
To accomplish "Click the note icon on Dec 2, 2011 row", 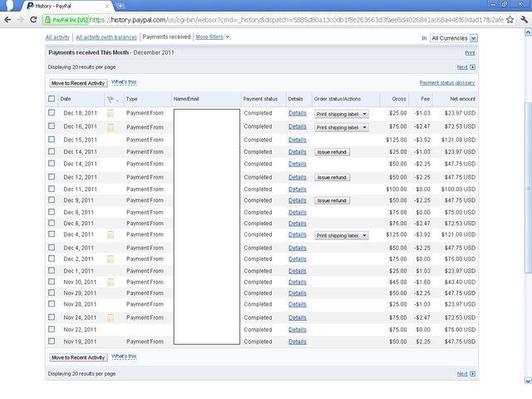I will pyautogui.click(x=111, y=259).
